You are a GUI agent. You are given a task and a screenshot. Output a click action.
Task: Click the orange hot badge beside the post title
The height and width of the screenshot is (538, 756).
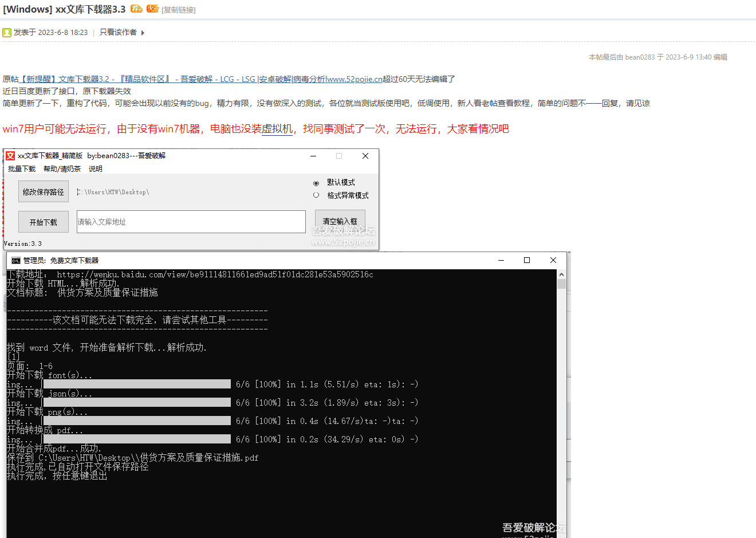tap(152, 9)
